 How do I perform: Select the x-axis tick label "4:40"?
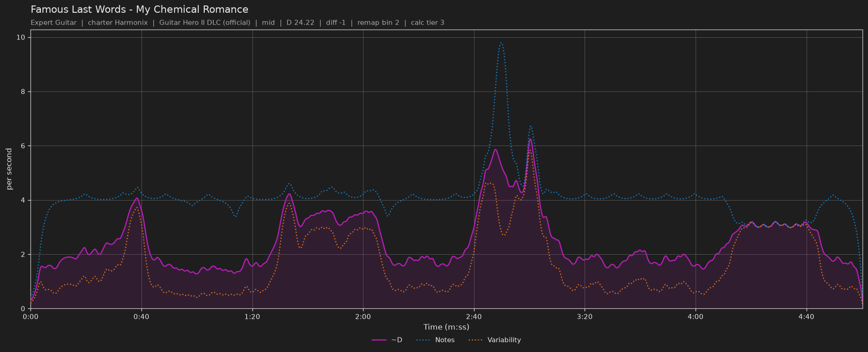click(x=807, y=317)
